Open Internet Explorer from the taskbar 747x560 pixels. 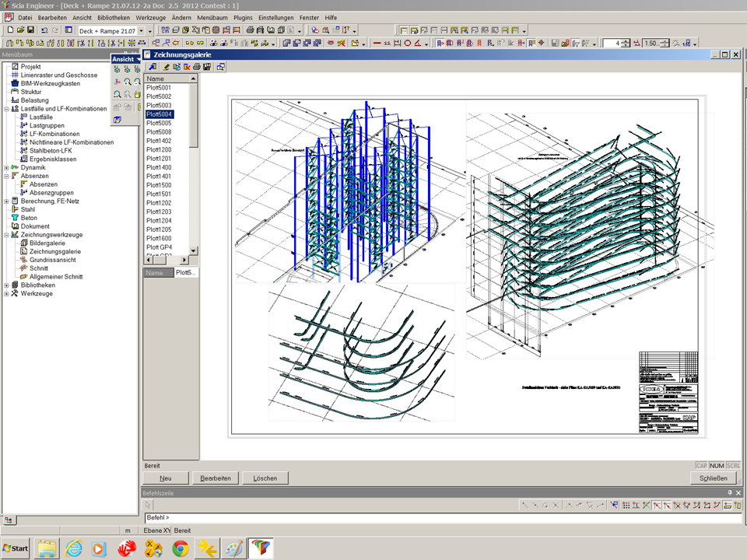point(73,548)
